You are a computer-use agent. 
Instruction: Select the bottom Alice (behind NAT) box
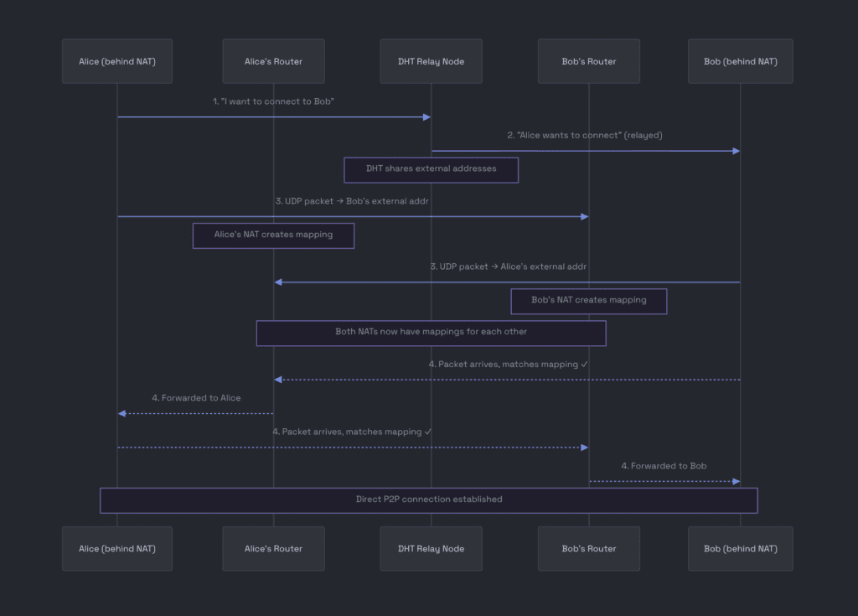point(116,549)
